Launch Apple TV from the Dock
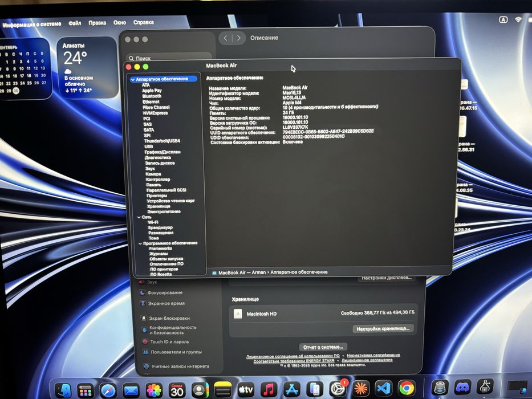 246,390
